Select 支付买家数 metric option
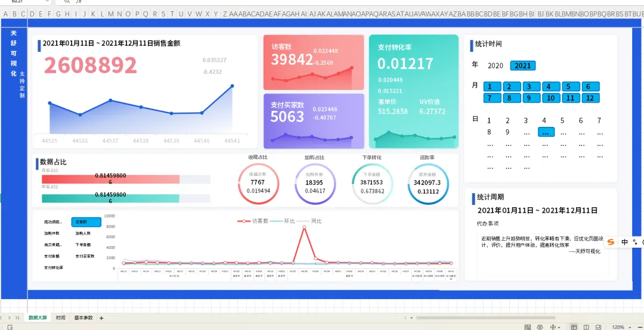 (85, 256)
